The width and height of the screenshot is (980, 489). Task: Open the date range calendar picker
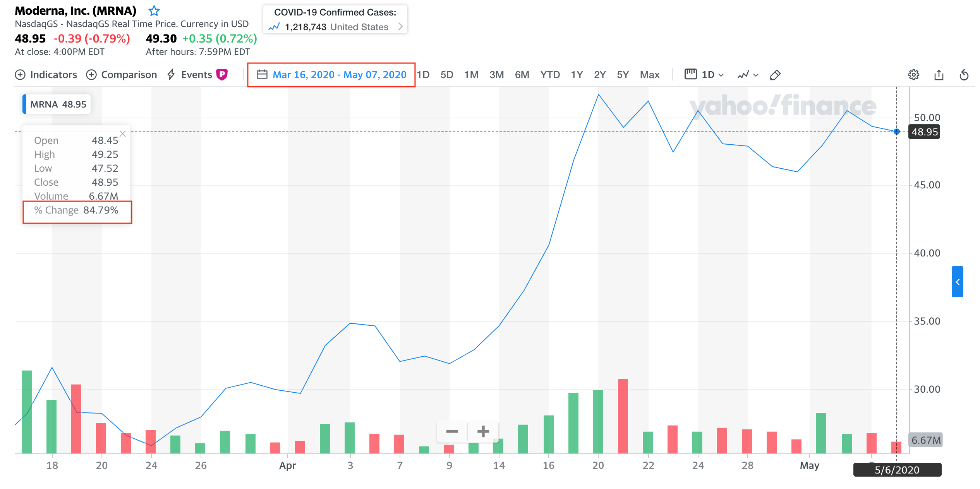click(262, 74)
